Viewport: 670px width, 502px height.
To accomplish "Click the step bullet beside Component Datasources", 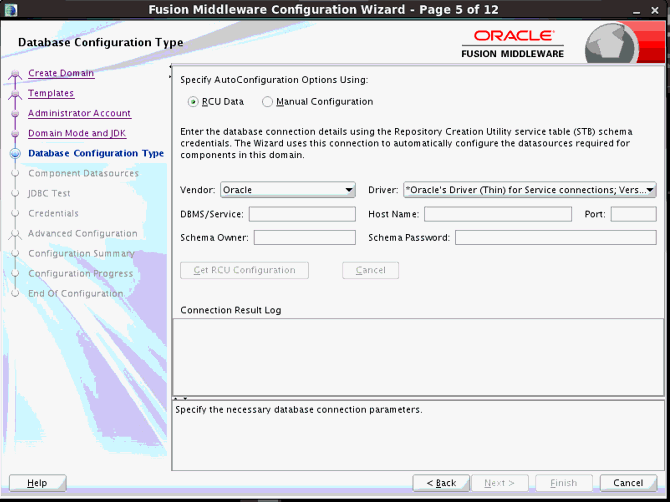I will [x=15, y=173].
